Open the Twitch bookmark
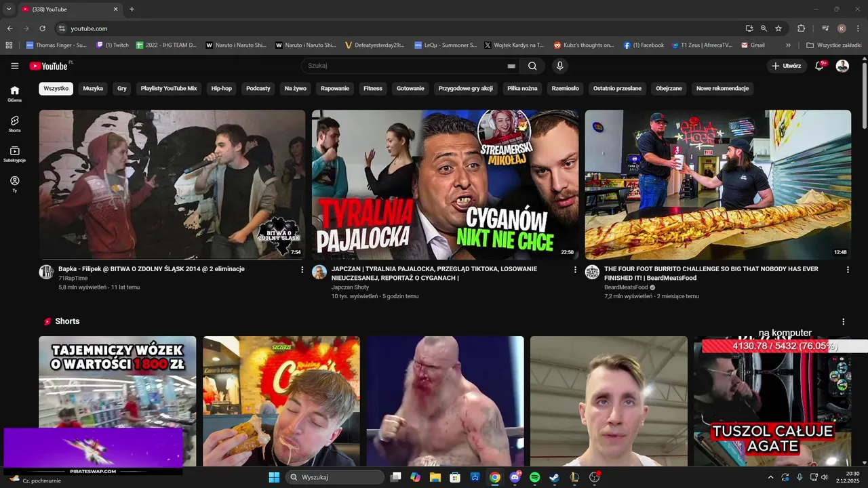Screen dimensions: 868x488 tap(113, 45)
